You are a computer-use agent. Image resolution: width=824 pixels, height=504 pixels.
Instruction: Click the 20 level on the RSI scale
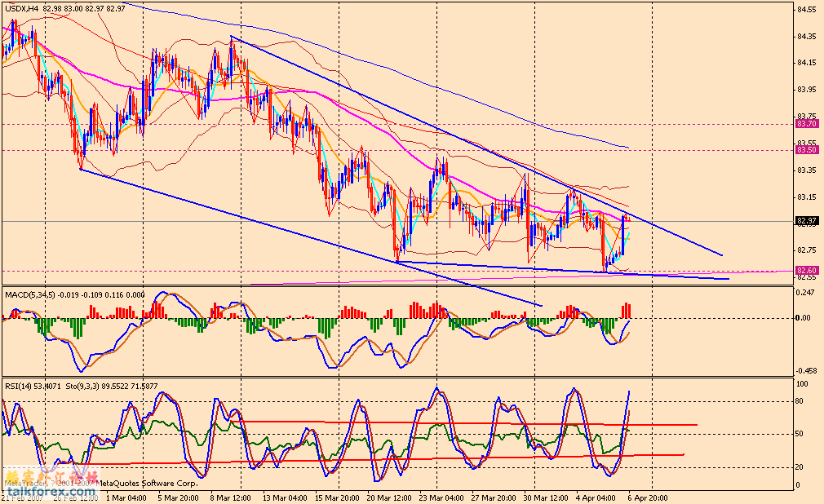tap(800, 467)
